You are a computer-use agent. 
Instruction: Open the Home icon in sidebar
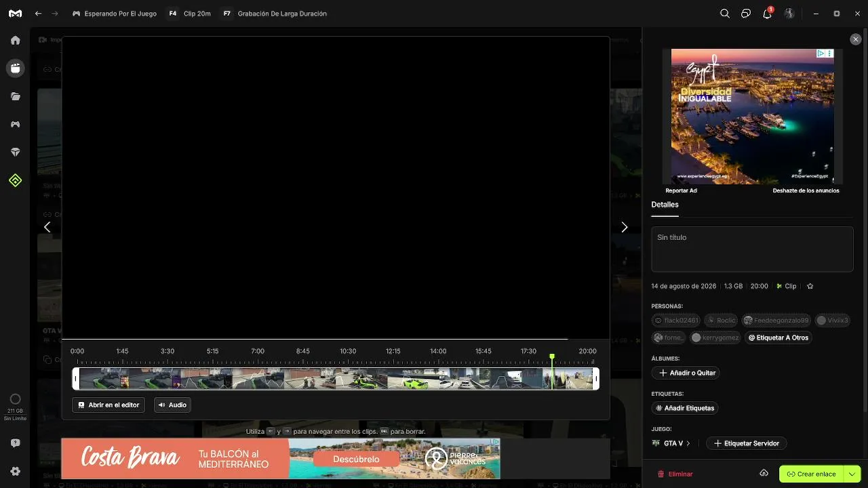pyautogui.click(x=15, y=40)
